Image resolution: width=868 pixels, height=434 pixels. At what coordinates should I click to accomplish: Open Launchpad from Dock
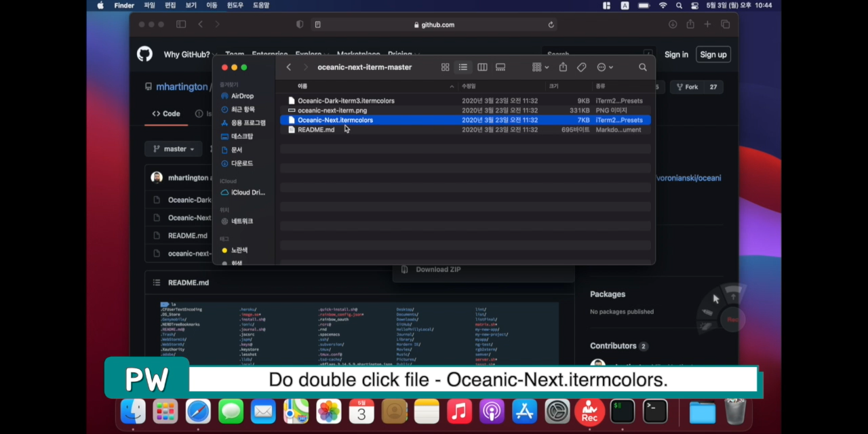click(x=165, y=411)
